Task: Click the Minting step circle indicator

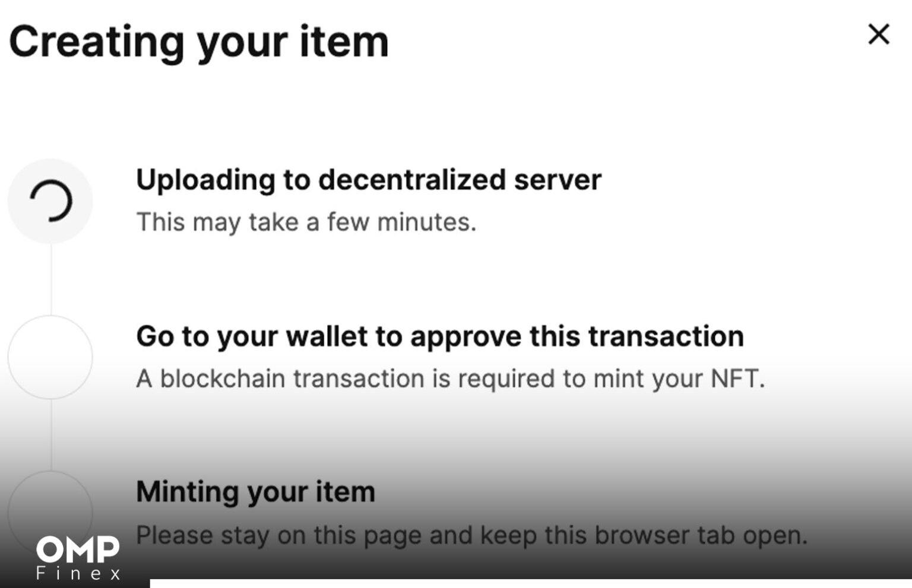Action: pos(50,511)
